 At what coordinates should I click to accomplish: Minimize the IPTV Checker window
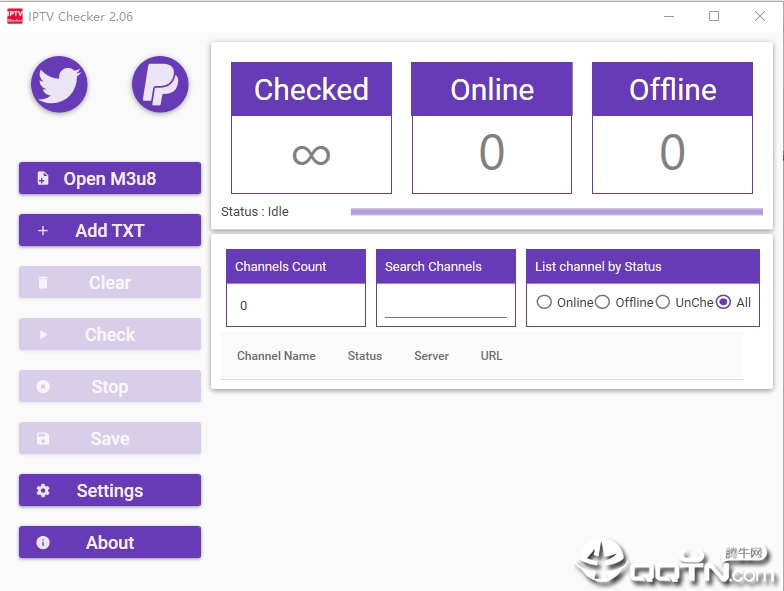(669, 16)
